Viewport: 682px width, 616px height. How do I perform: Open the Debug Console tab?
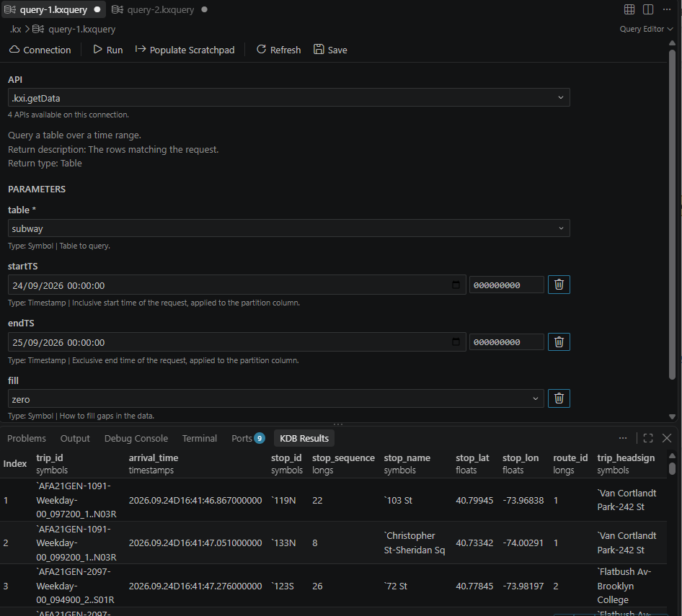(x=136, y=438)
